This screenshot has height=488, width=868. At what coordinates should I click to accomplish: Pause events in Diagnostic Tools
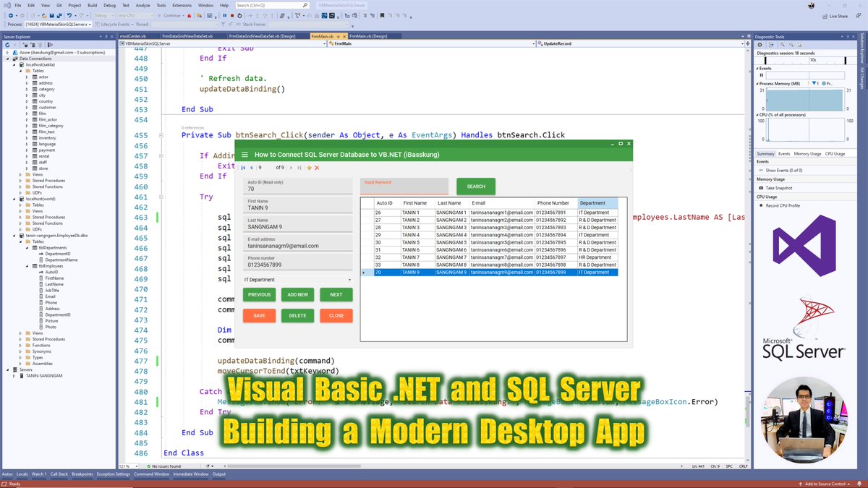click(762, 75)
